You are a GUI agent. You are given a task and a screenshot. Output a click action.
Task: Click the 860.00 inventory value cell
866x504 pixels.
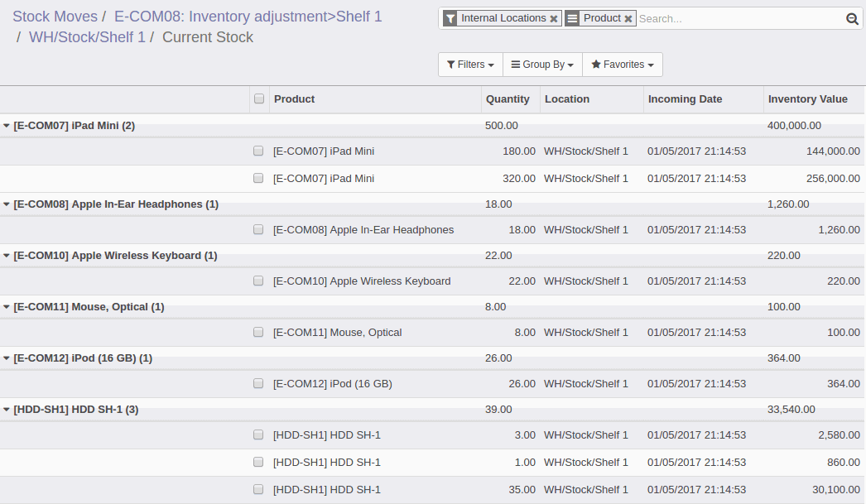(844, 463)
